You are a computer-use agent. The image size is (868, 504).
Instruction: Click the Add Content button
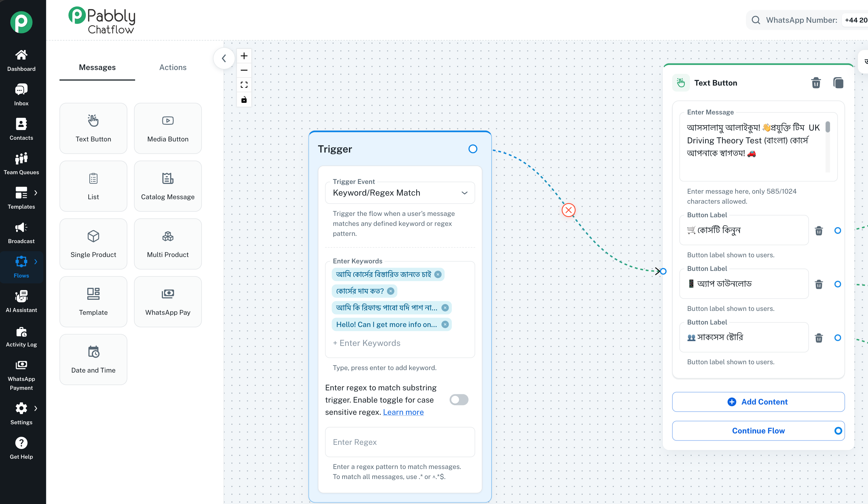click(x=758, y=402)
